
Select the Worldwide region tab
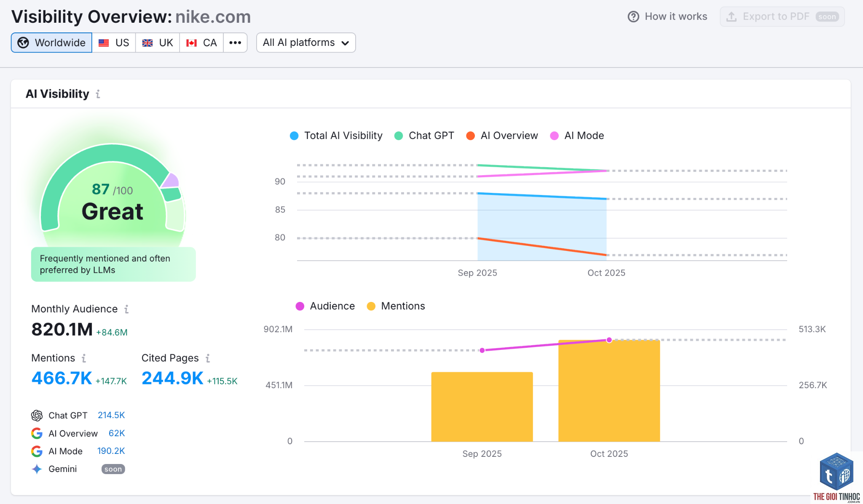click(x=51, y=43)
